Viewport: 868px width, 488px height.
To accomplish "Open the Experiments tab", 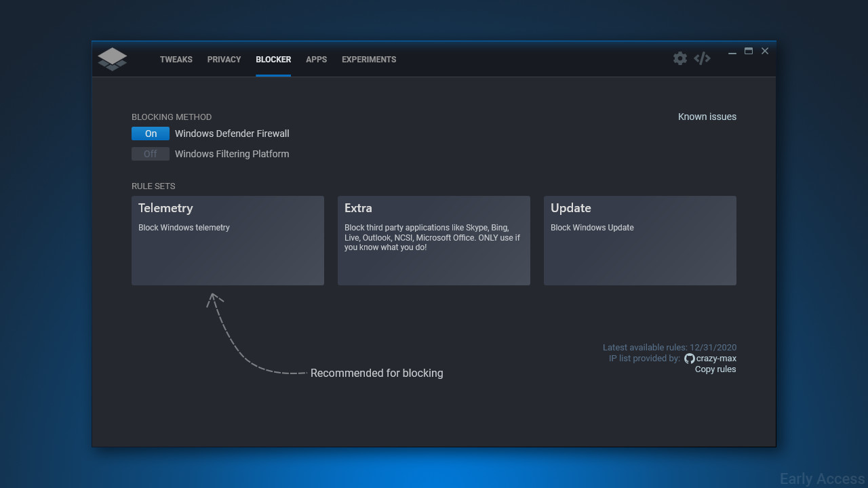I will pyautogui.click(x=369, y=60).
